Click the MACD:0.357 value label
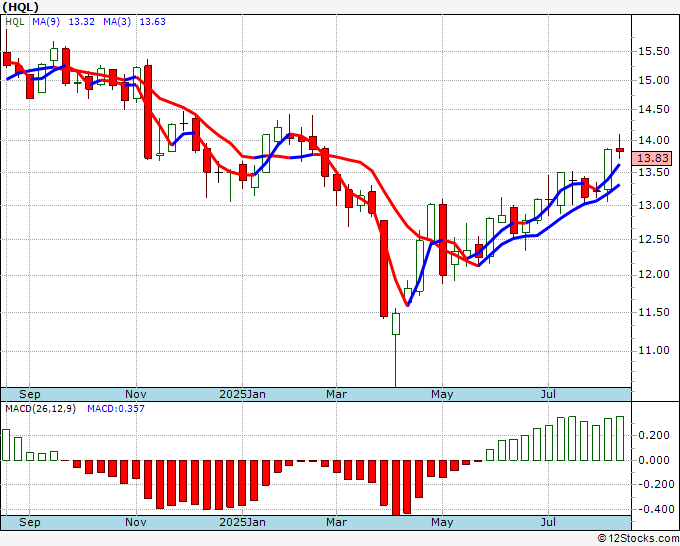 tap(116, 409)
